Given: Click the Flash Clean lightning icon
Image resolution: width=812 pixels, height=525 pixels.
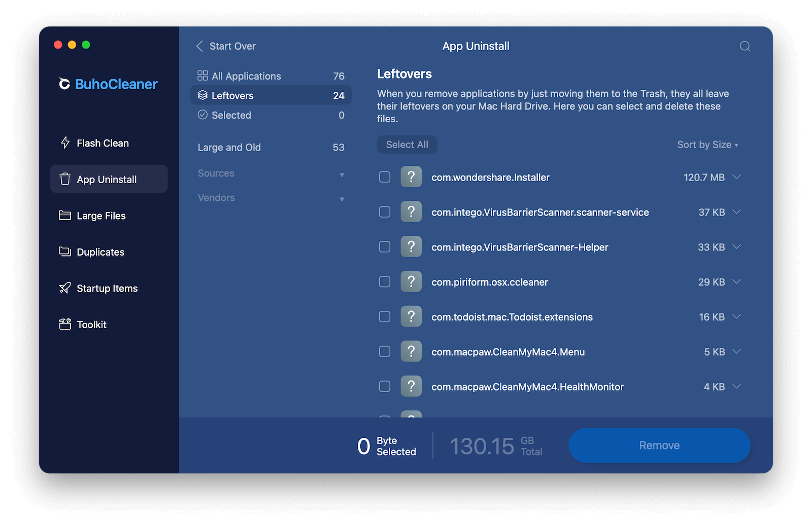Looking at the screenshot, I should [x=65, y=143].
